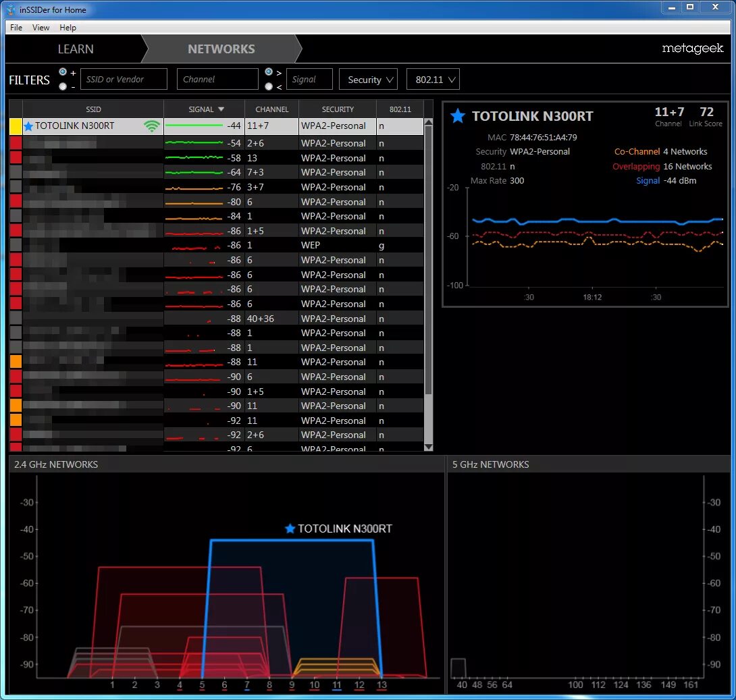Click the 2.4 GHz NETWORKS panel title

[56, 464]
